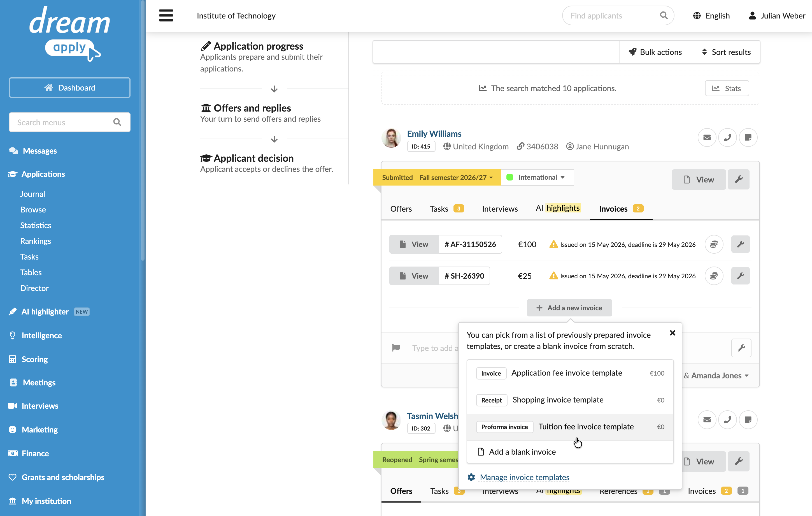Image resolution: width=812 pixels, height=516 pixels.
Task: Open Interviews in the sidebar menu
Action: point(34,406)
